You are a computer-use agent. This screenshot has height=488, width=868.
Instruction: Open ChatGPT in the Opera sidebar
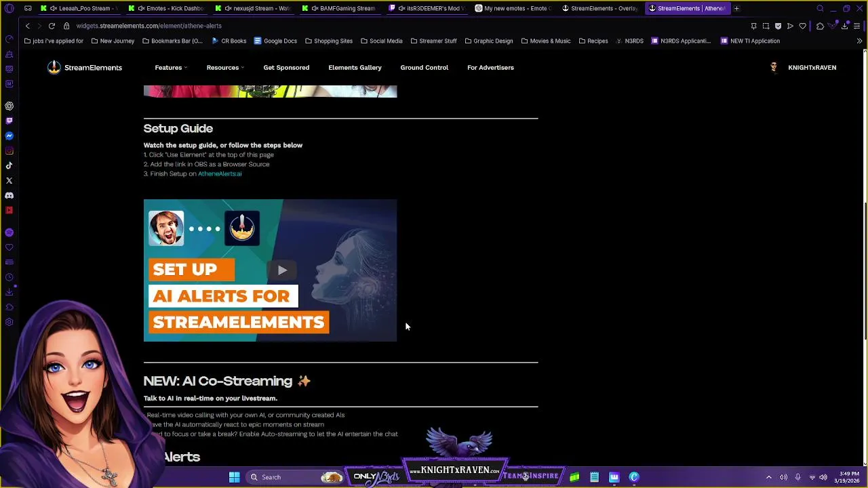[9, 106]
